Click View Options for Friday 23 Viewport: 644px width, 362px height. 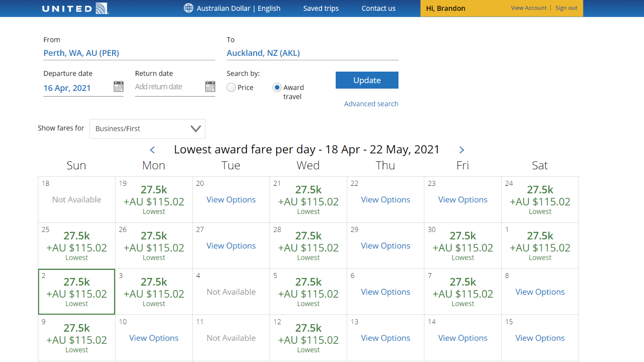click(463, 200)
